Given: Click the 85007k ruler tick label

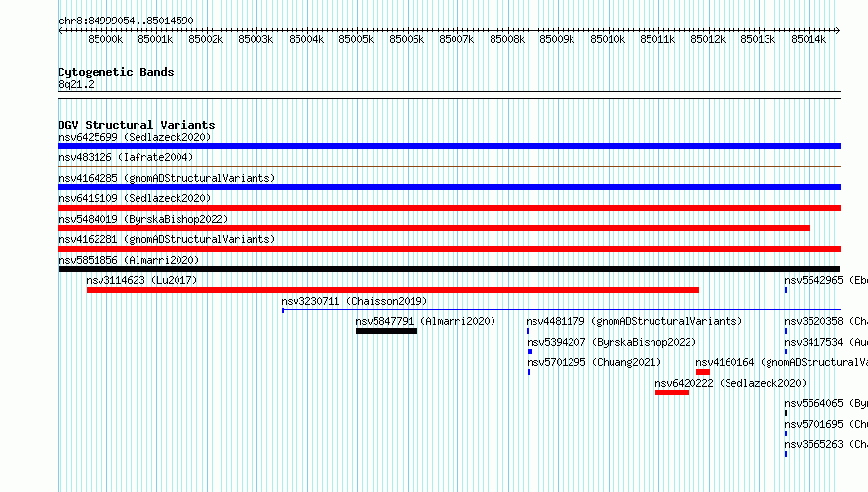Looking at the screenshot, I should point(456,39).
